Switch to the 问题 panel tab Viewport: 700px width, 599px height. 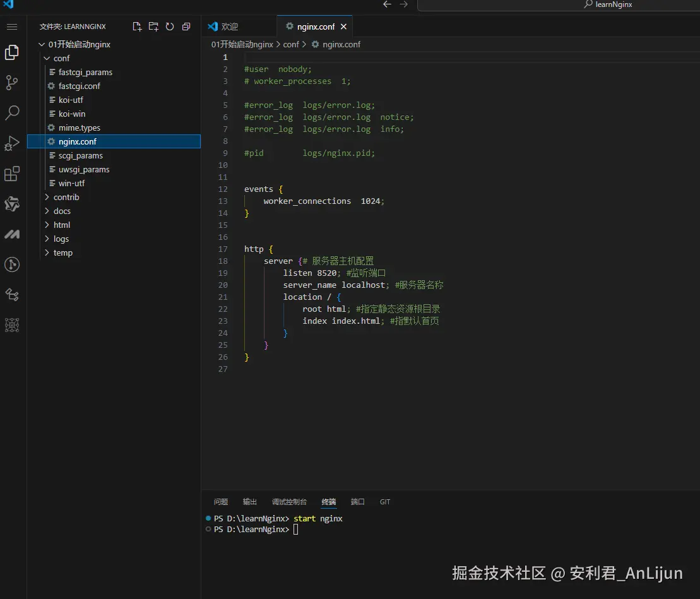coord(221,502)
